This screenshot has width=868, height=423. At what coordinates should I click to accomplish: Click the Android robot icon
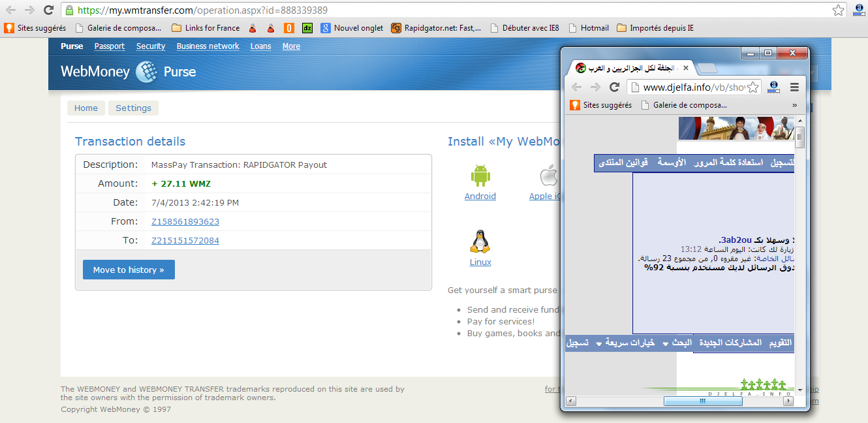(x=480, y=175)
